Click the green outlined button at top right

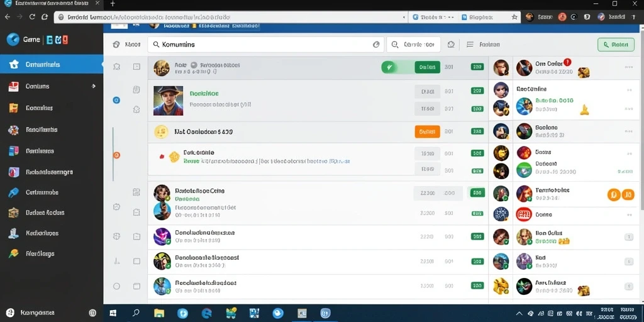[x=616, y=45]
